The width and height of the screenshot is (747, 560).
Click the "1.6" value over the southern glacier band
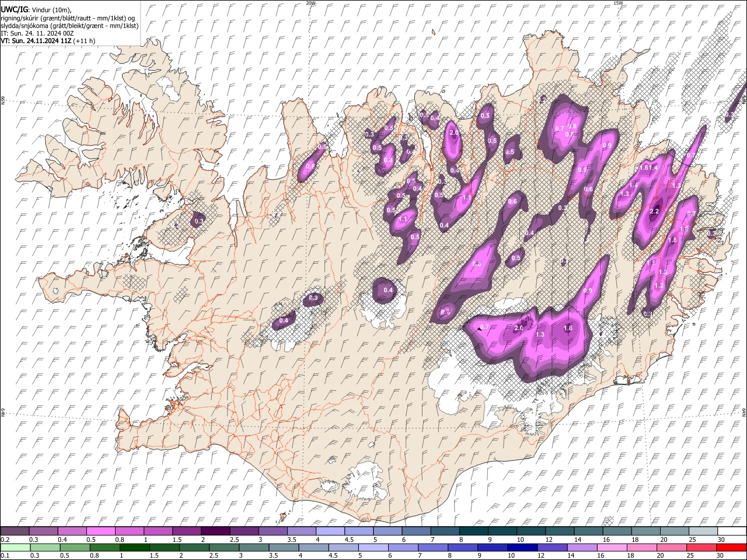coord(568,328)
